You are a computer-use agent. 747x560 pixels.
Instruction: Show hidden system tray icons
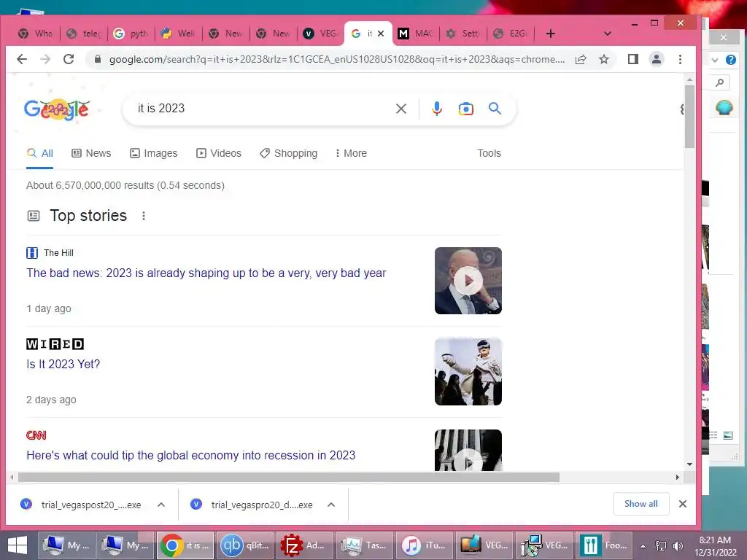pos(643,546)
